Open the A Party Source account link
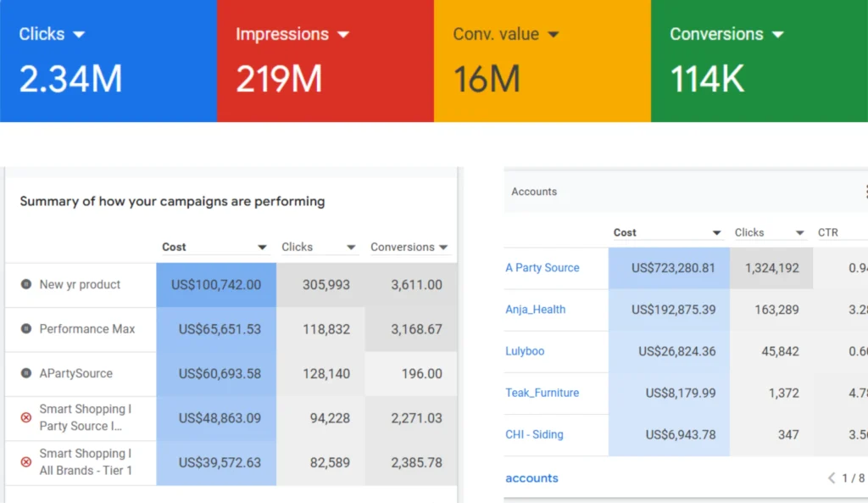The height and width of the screenshot is (503, 868). (x=542, y=268)
